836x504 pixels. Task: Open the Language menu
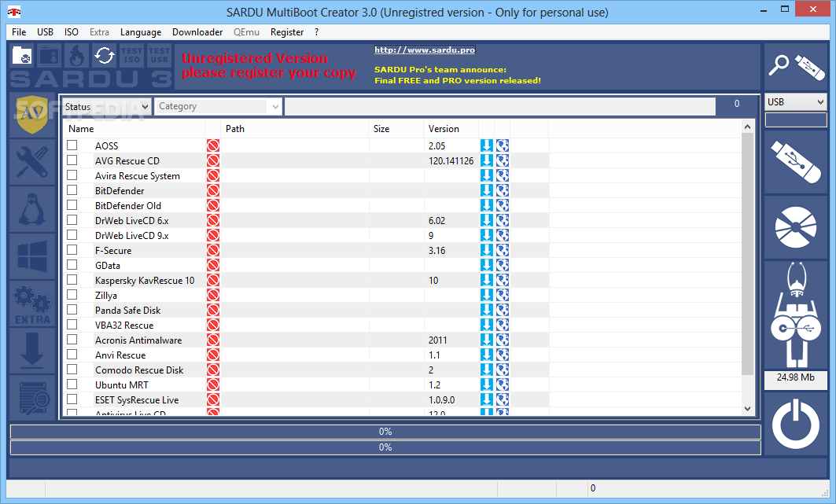click(x=141, y=32)
